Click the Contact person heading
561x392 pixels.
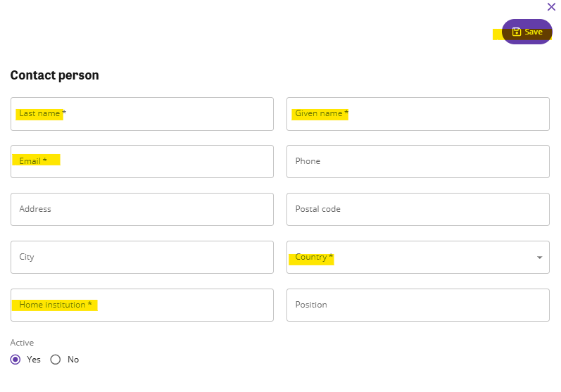[54, 75]
